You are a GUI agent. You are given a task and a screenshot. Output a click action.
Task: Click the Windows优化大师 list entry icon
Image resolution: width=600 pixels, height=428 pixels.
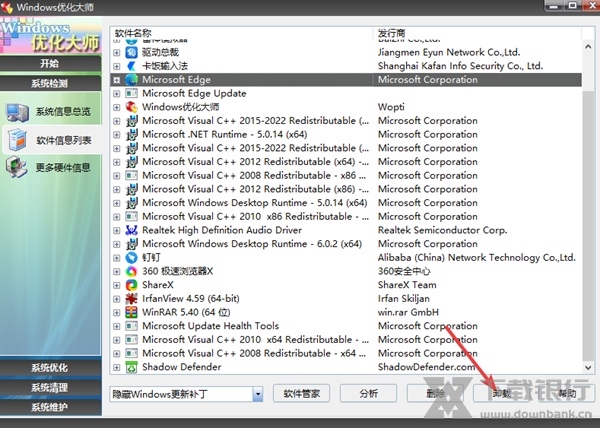[131, 107]
